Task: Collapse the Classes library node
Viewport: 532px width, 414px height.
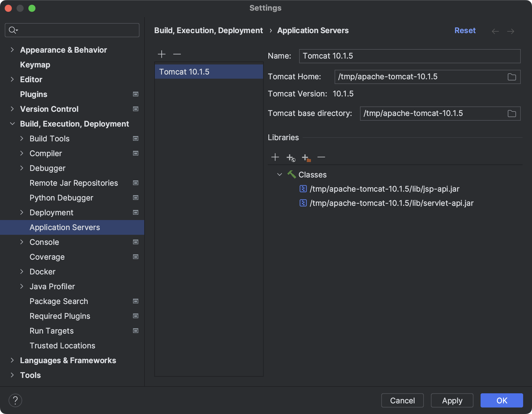Action: click(280, 174)
